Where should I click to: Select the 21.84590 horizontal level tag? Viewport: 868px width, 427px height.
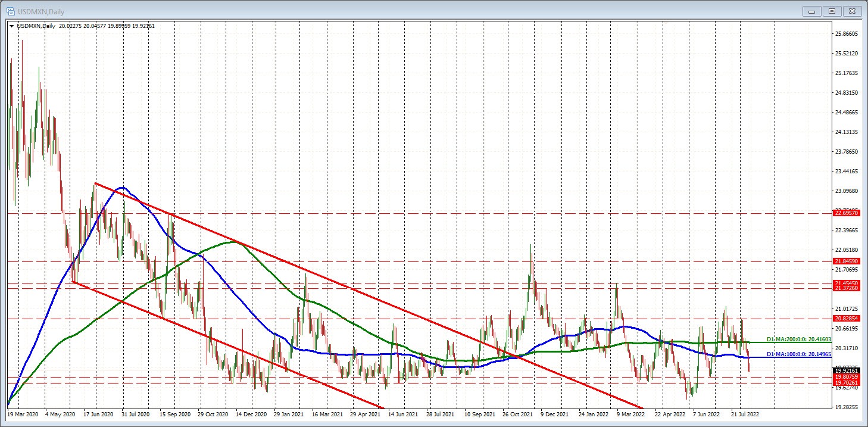point(848,261)
